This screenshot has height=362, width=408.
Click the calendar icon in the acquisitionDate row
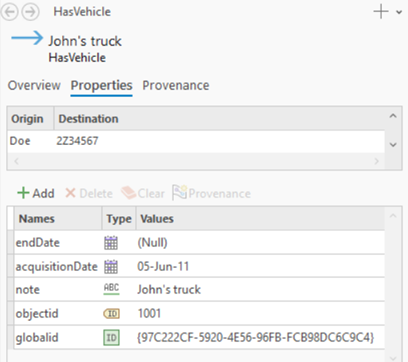click(x=111, y=267)
